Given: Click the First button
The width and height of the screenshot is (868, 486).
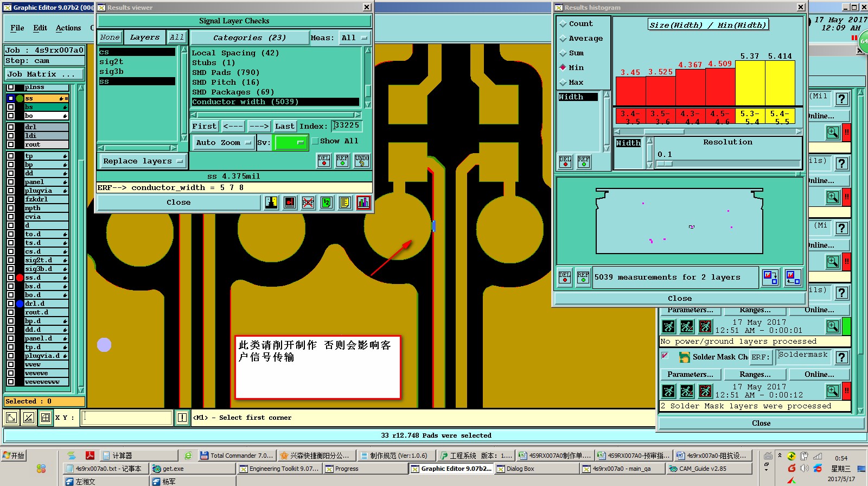Looking at the screenshot, I should 205,127.
